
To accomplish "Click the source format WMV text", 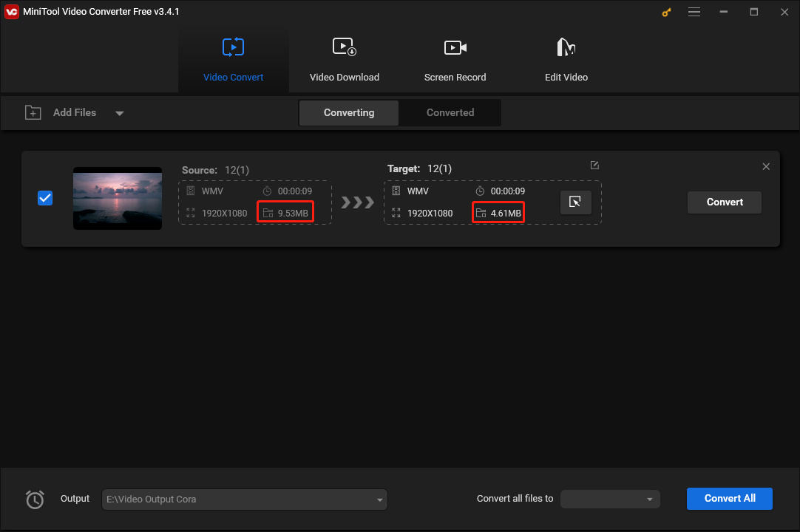I will tap(211, 191).
